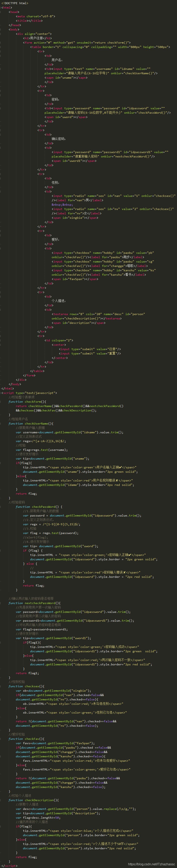Screen dimensions: 177x868
Task: Collapse the fold marker beside function checkUserName()
Action: [x=1, y=424]
